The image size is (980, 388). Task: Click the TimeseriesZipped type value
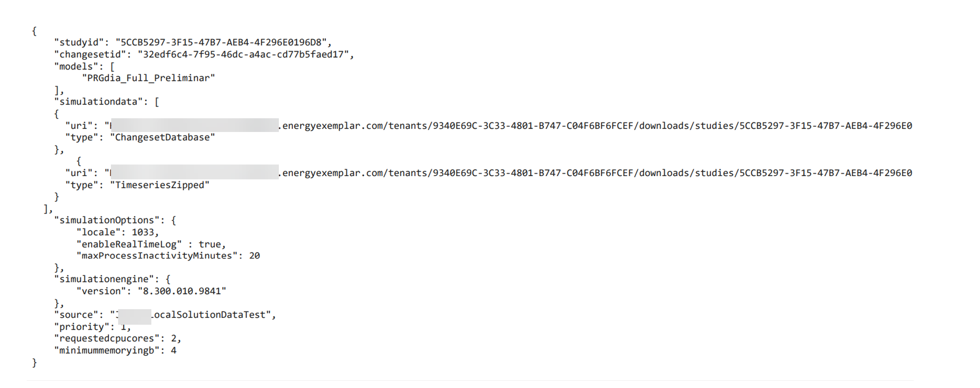pos(159,185)
